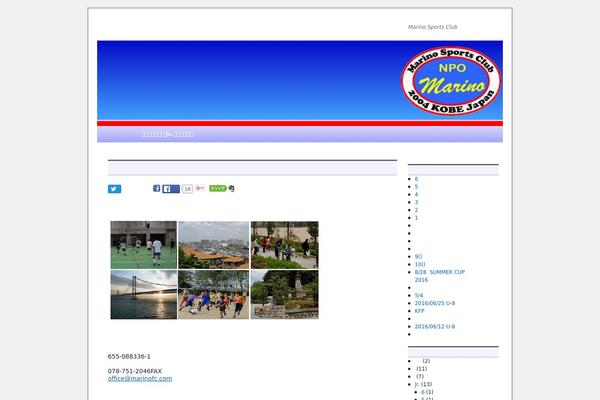600x400 pixels.
Task: Open the sidebar link labeled 6
Action: click(416, 179)
